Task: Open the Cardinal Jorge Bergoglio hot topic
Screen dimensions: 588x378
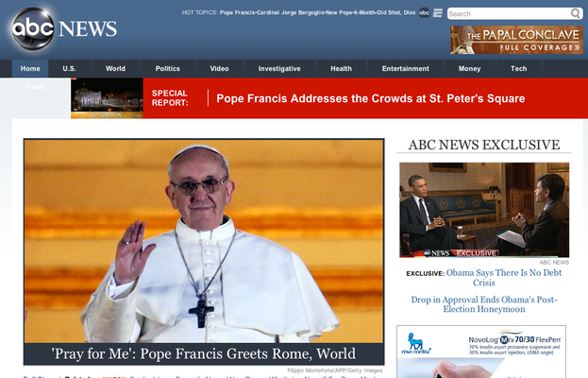Action: 291,13
